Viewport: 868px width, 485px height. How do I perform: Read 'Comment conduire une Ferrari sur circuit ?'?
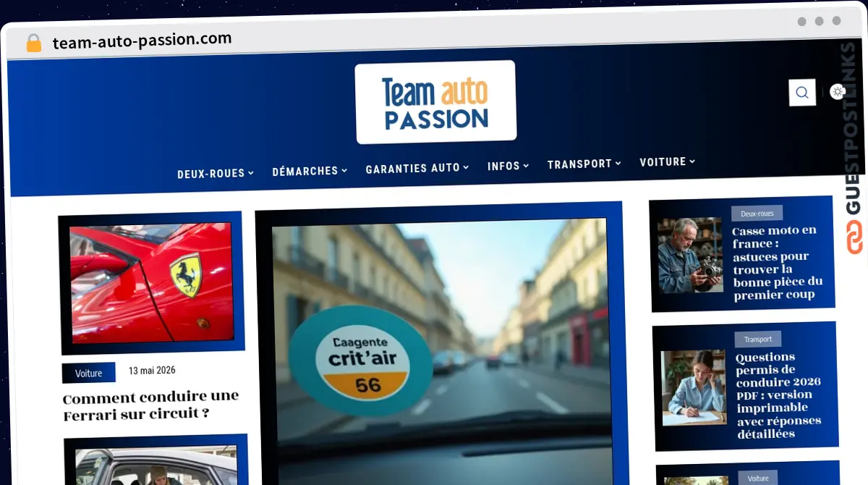(150, 405)
